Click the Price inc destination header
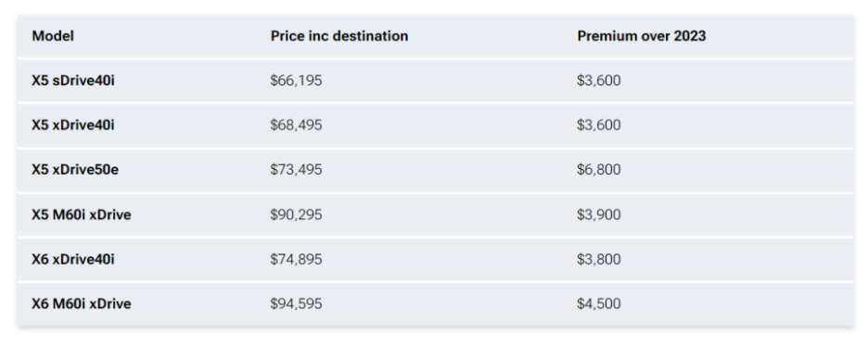 (x=339, y=36)
